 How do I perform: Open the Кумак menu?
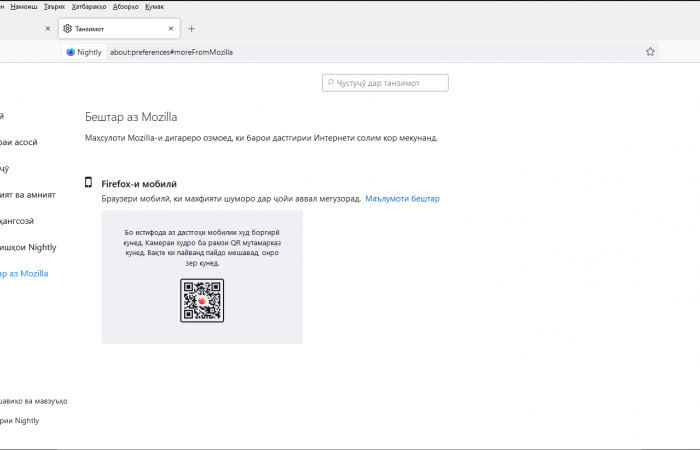(x=154, y=7)
